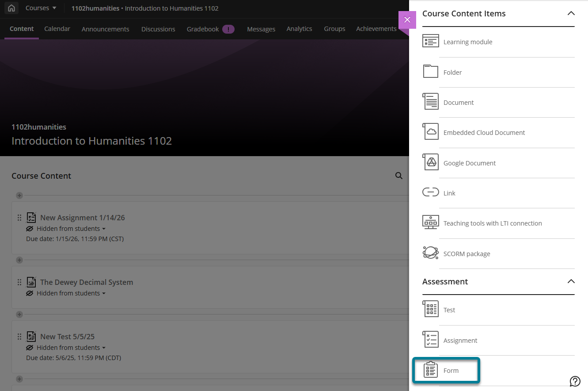The height and width of the screenshot is (391, 588).
Task: Add a SCORM package
Action: coord(466,253)
